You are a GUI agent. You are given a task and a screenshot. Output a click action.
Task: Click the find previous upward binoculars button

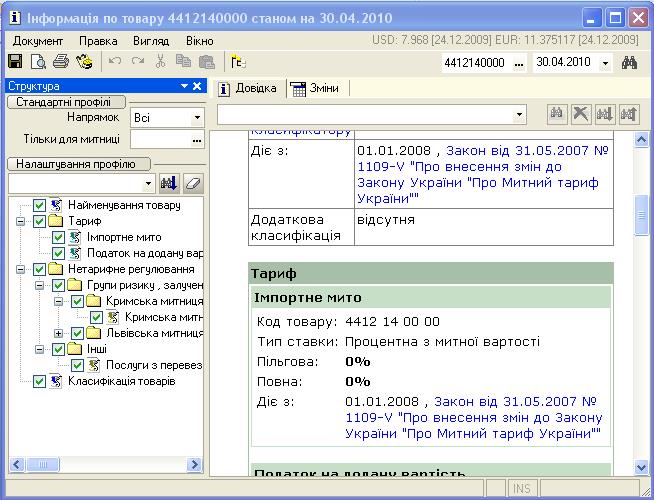[629, 114]
